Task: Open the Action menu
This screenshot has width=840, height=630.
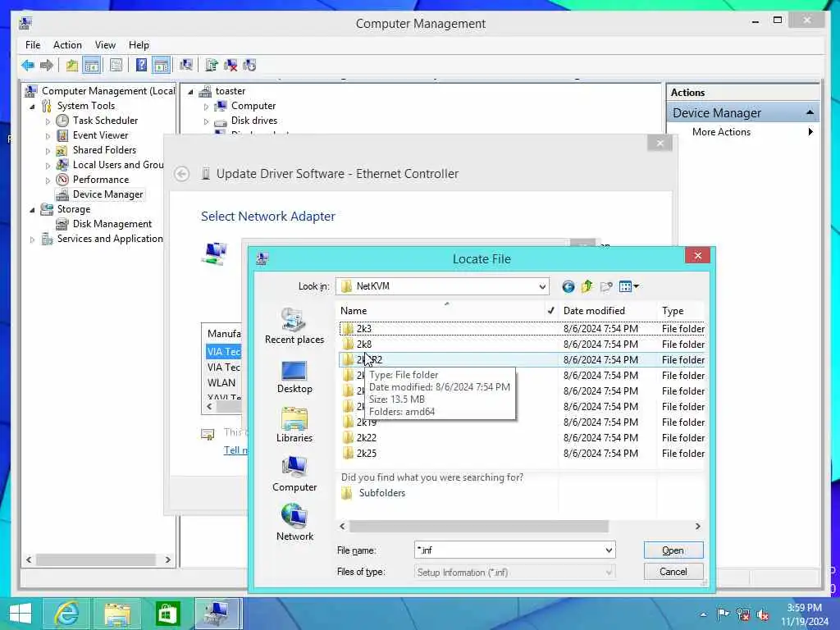Action: [67, 45]
